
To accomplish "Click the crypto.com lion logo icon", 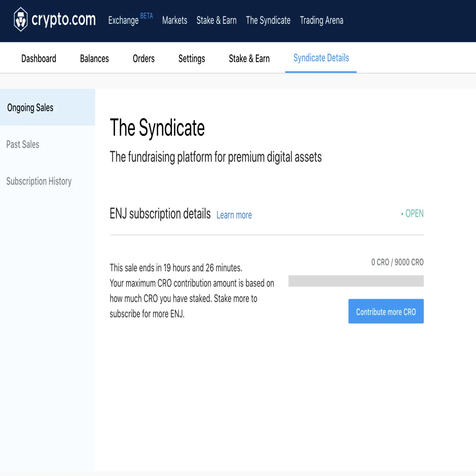I will pos(21,19).
